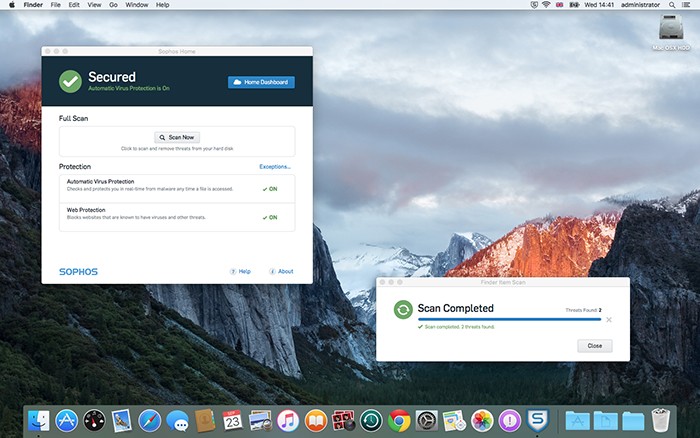Image resolution: width=700 pixels, height=438 pixels.
Task: Open Wi-Fi status menu
Action: [546, 4]
